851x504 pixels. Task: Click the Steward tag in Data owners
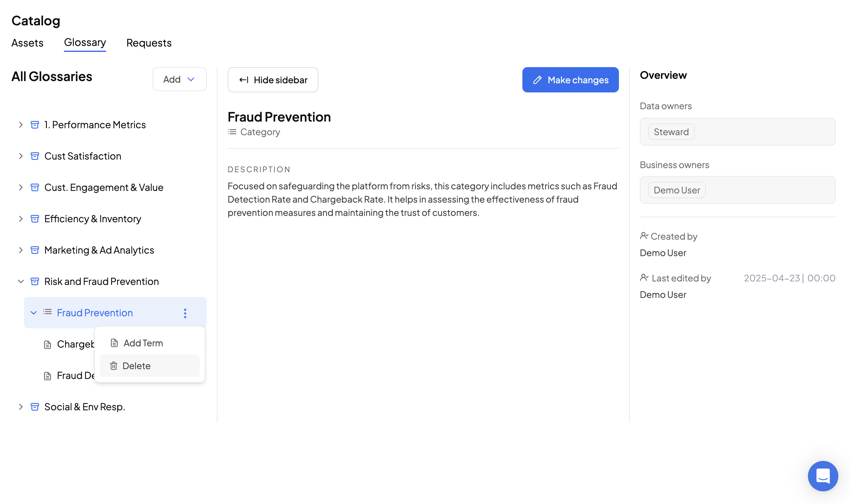(671, 132)
